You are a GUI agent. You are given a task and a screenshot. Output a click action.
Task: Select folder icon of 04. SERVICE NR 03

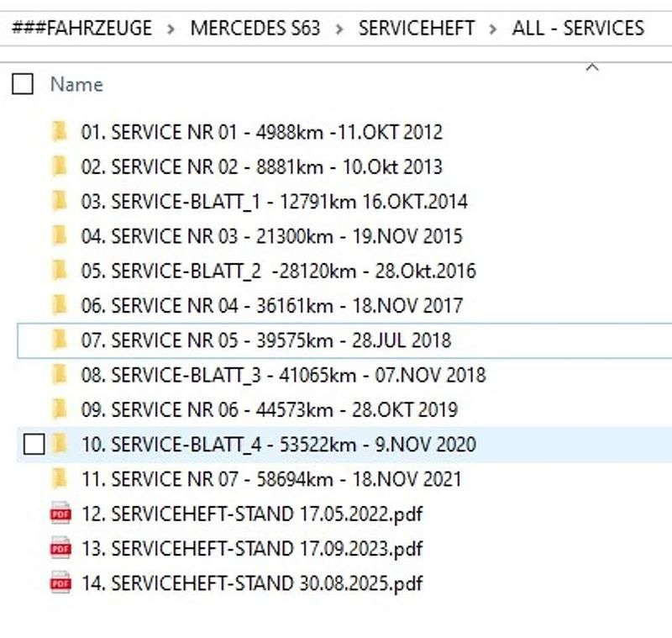[x=60, y=235]
